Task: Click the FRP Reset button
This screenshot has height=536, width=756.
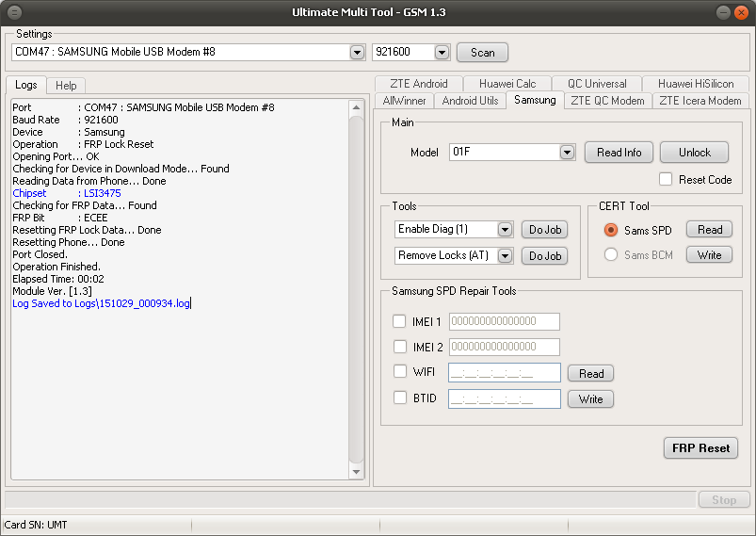Action: point(700,447)
